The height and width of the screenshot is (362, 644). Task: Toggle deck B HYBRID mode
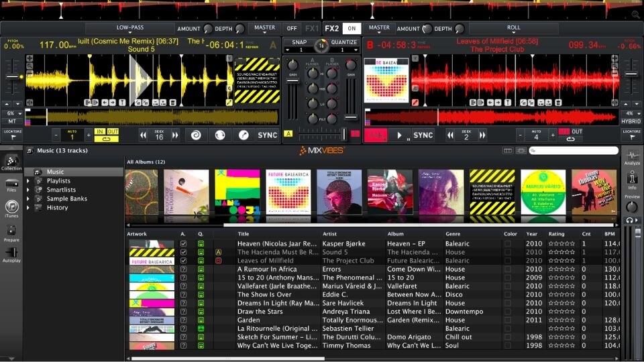pos(631,121)
